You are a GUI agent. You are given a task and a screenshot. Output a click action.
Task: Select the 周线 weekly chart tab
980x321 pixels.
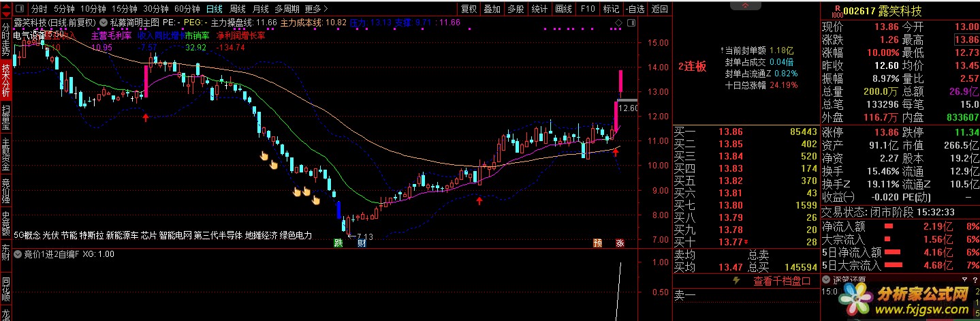(237, 9)
